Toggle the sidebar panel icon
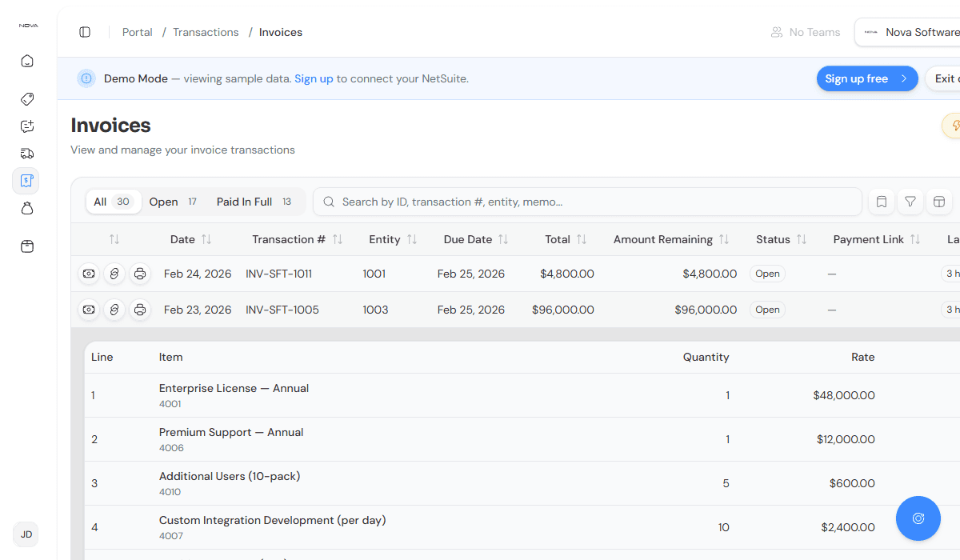The height and width of the screenshot is (560, 960). point(85,32)
